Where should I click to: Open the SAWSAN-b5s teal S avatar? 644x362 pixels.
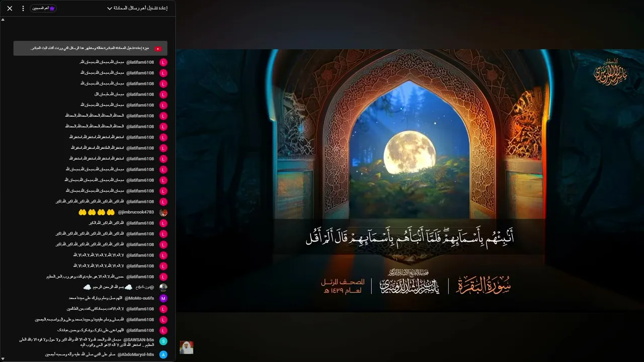[x=163, y=341]
